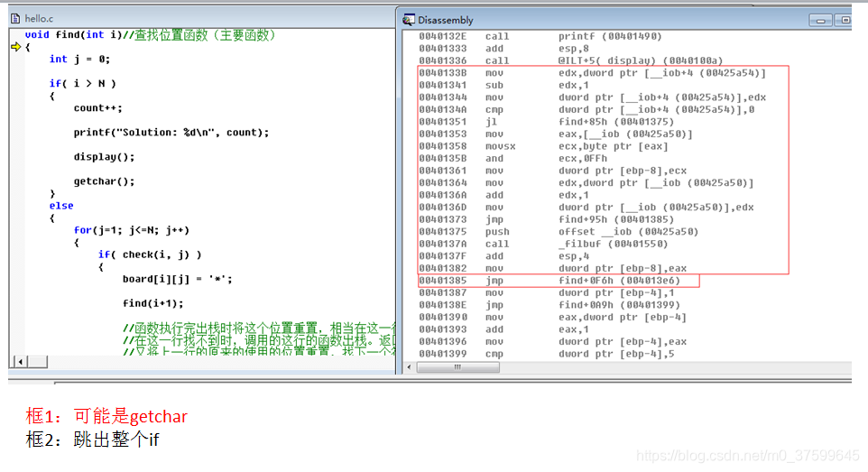This screenshot has height=472, width=868.
Task: Click address 00401393 add eax,1 row
Action: [x=503, y=329]
